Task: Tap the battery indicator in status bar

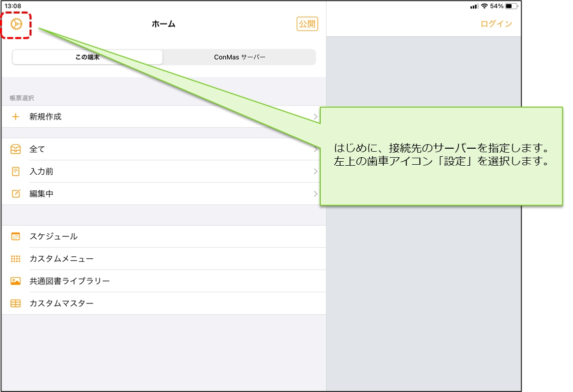Action: [x=511, y=6]
